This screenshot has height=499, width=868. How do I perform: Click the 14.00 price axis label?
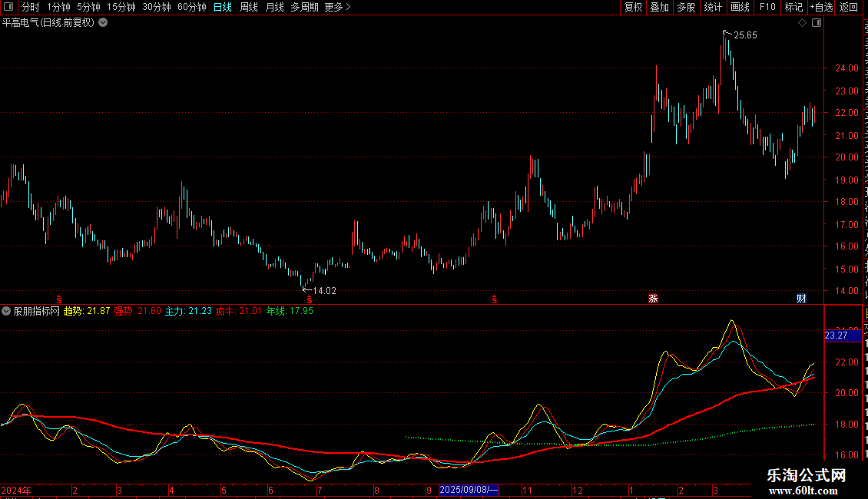pos(847,290)
